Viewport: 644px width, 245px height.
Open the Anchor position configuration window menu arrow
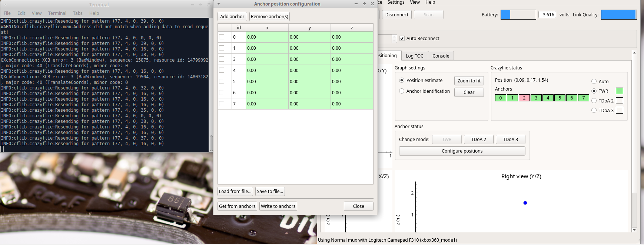pyautogui.click(x=219, y=4)
